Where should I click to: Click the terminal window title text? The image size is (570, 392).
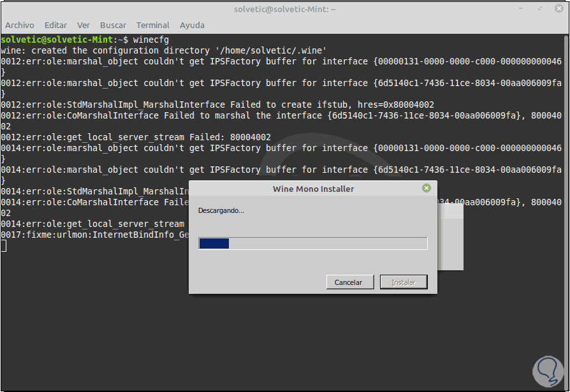pos(284,9)
